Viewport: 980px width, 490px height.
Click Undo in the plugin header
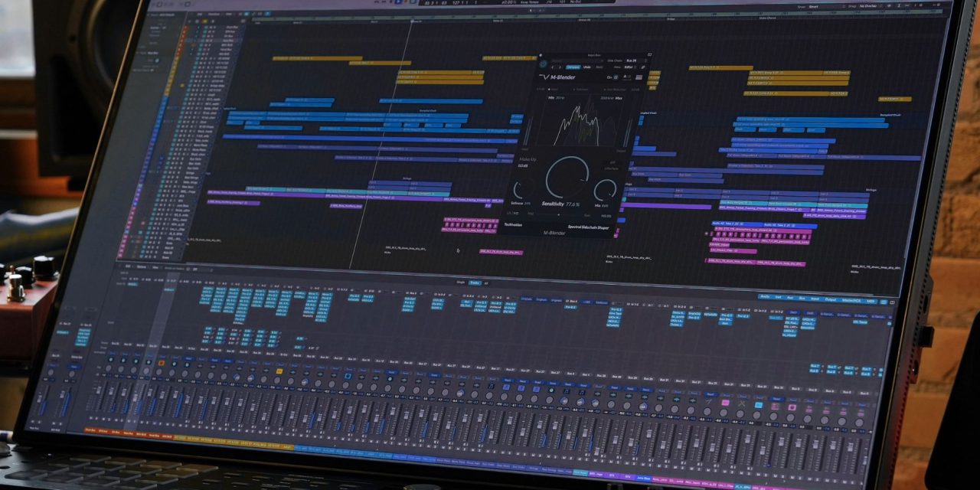(x=587, y=67)
